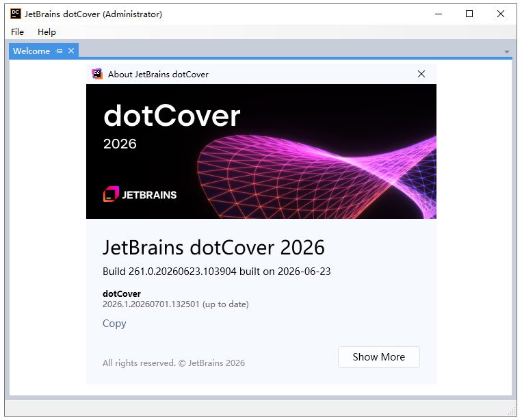Click 'All rights reserved. © JetBrains 2026'
Screen dimensions: 522x420
coord(174,363)
